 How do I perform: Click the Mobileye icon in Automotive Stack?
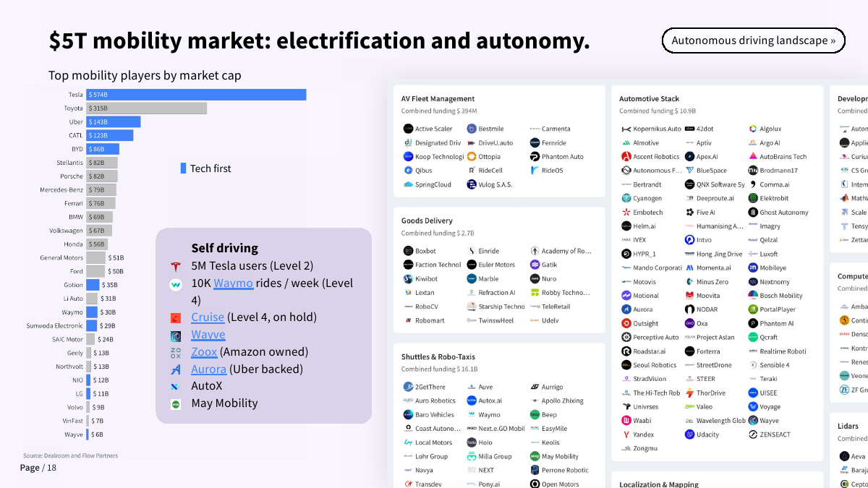pos(753,268)
